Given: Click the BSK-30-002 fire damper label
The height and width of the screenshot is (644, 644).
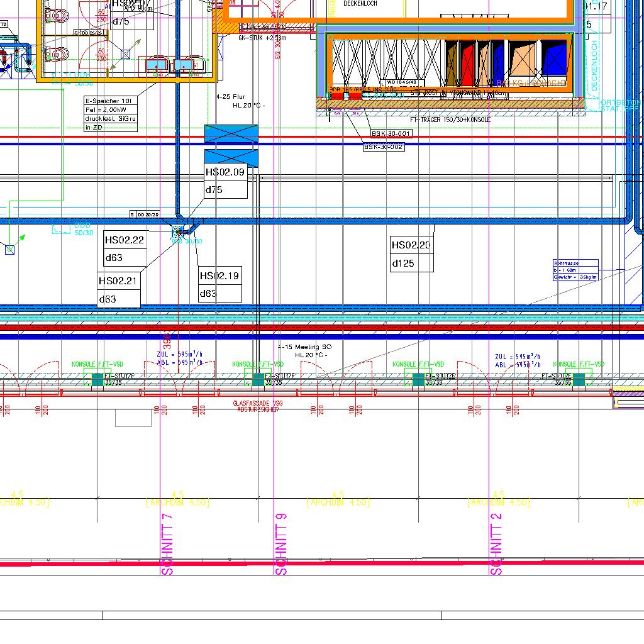Looking at the screenshot, I should pyautogui.click(x=383, y=147).
